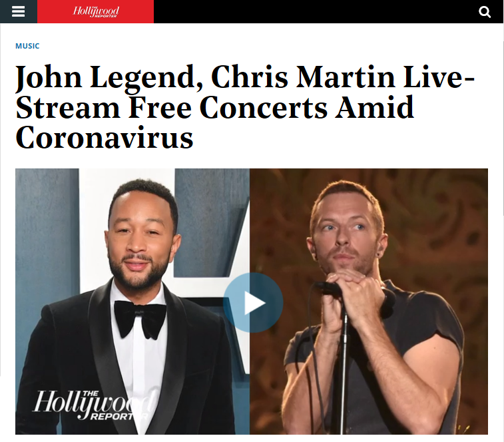The image size is (504, 442).
Task: Click the word Coronavirus in headline
Action: coord(104,137)
